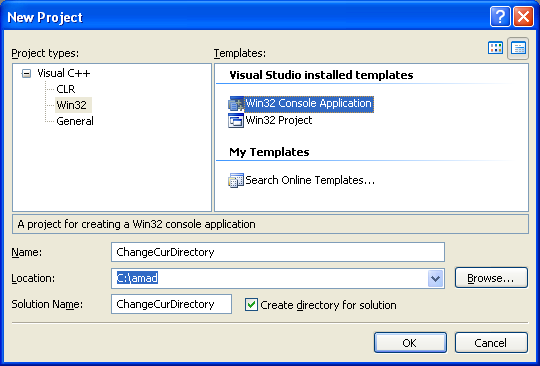
Task: Click the Cancel button
Action: tap(491, 343)
